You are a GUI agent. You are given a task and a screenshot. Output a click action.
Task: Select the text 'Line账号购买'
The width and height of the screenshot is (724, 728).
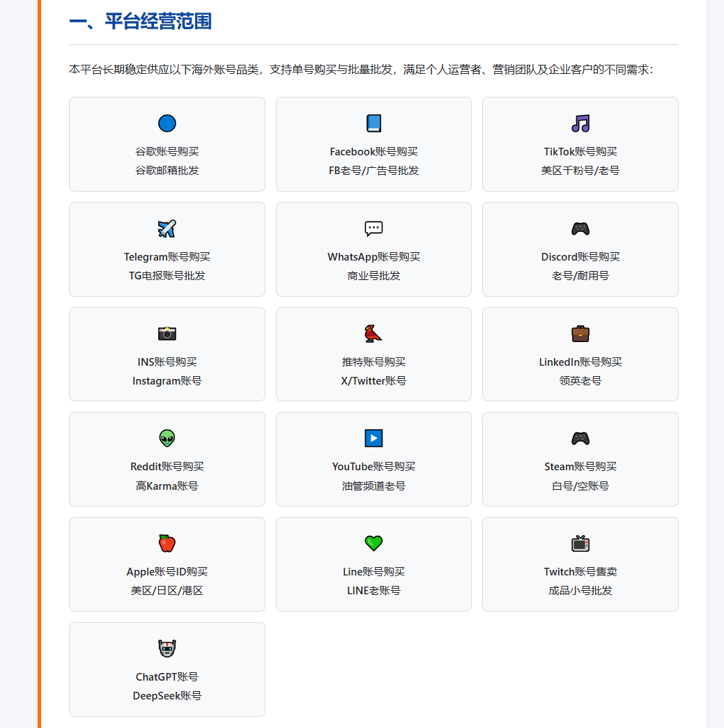click(x=373, y=571)
